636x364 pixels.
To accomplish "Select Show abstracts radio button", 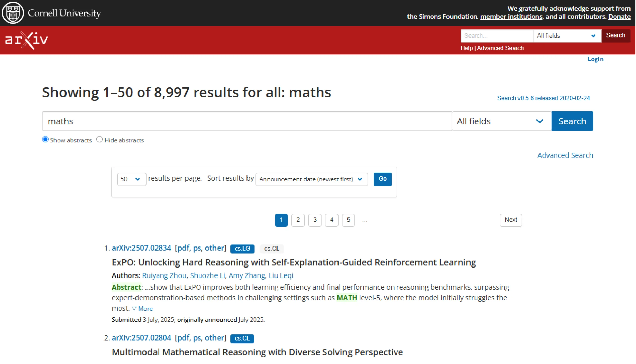I will (45, 139).
